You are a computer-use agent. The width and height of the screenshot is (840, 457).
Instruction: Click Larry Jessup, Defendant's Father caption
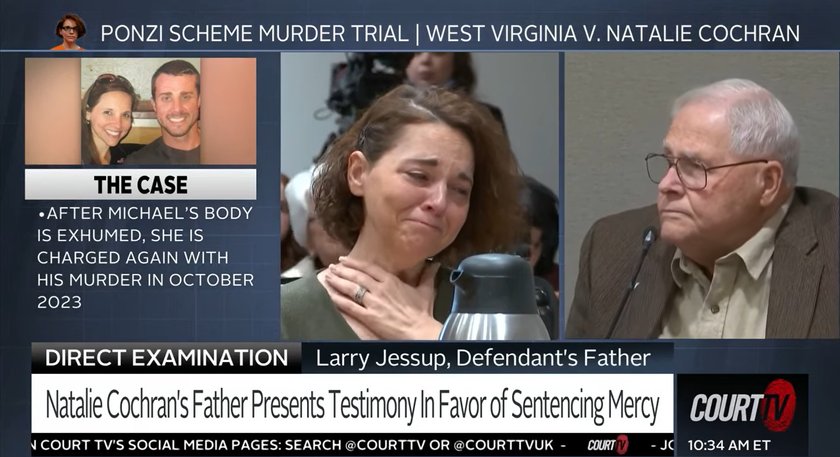(x=483, y=358)
